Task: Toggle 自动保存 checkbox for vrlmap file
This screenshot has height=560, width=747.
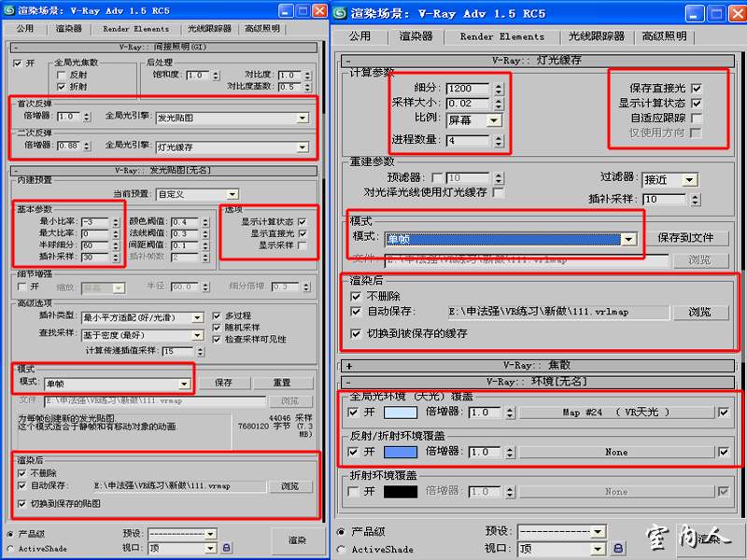Action: click(356, 312)
